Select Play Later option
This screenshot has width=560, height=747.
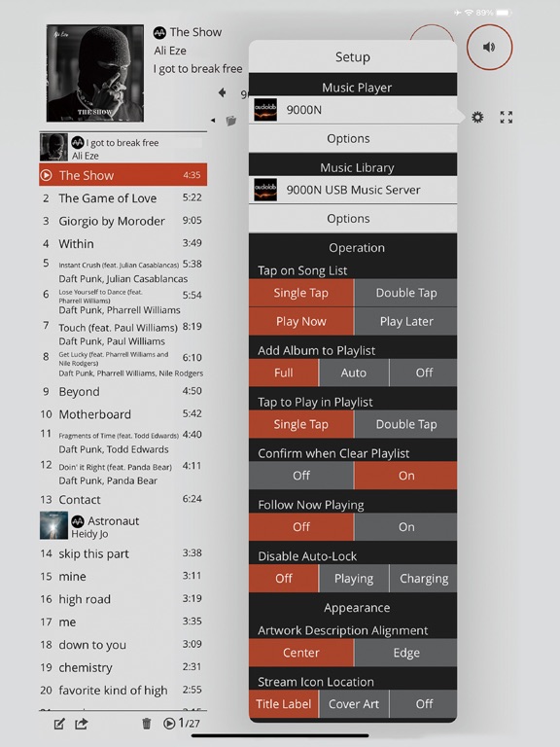pyautogui.click(x=405, y=321)
